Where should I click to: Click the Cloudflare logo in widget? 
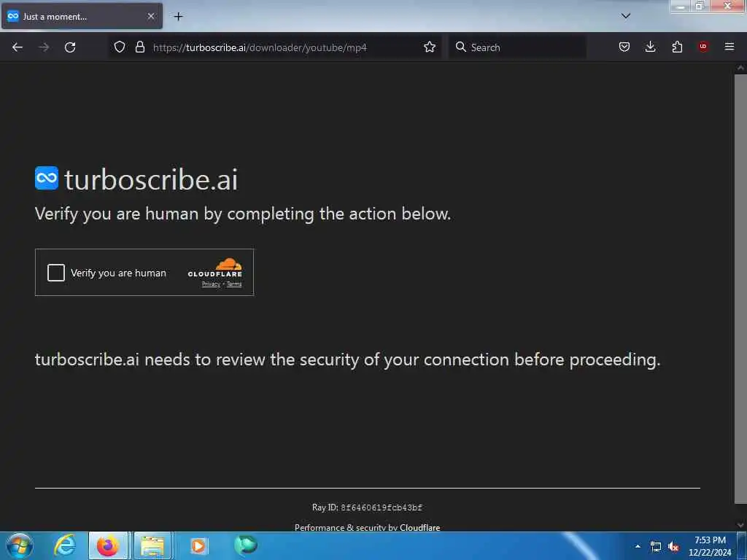pos(215,268)
